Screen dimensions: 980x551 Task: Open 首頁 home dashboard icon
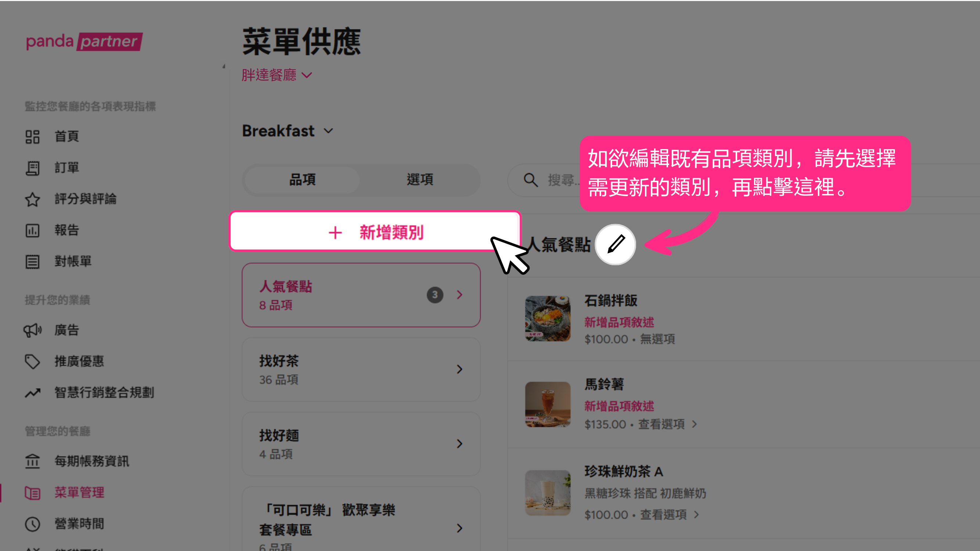[x=32, y=137]
